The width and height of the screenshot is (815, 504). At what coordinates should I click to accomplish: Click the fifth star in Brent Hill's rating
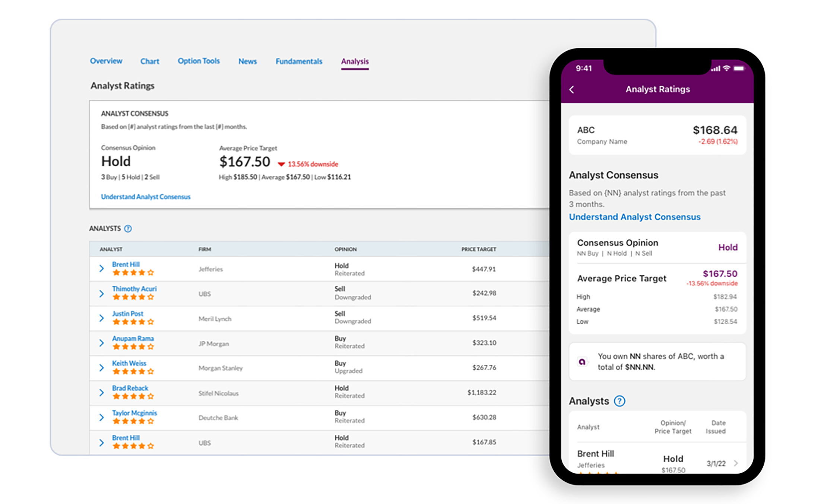coord(151,272)
